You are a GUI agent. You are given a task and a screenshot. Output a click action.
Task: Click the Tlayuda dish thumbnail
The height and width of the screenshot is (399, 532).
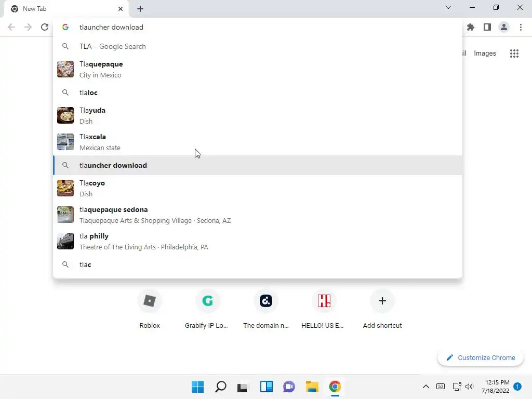[65, 115]
